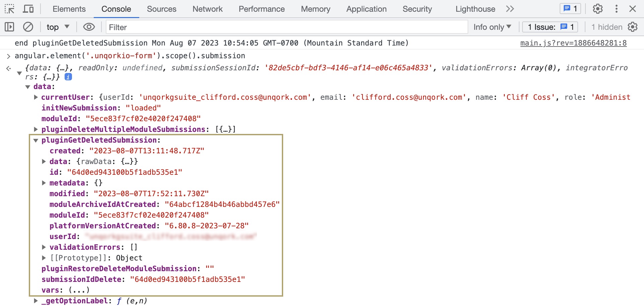Toggle the device toolbar icon
The height and width of the screenshot is (306, 644).
coord(28,9)
